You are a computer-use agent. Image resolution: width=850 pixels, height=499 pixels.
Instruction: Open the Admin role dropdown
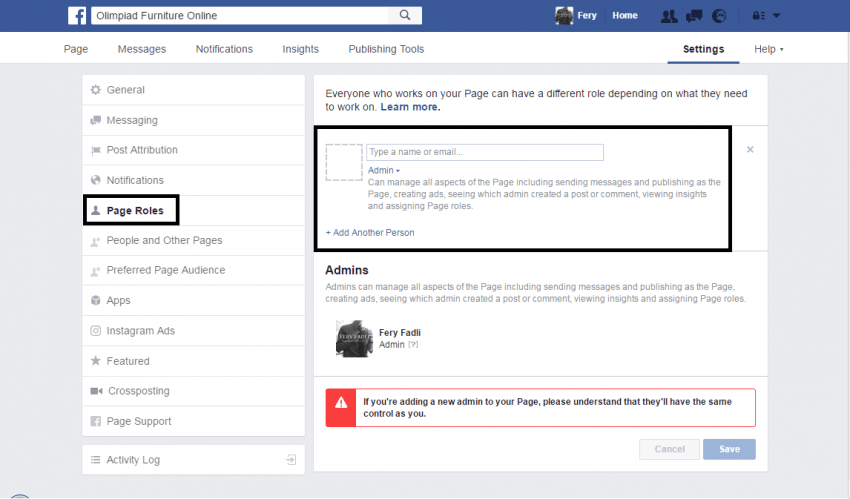383,171
